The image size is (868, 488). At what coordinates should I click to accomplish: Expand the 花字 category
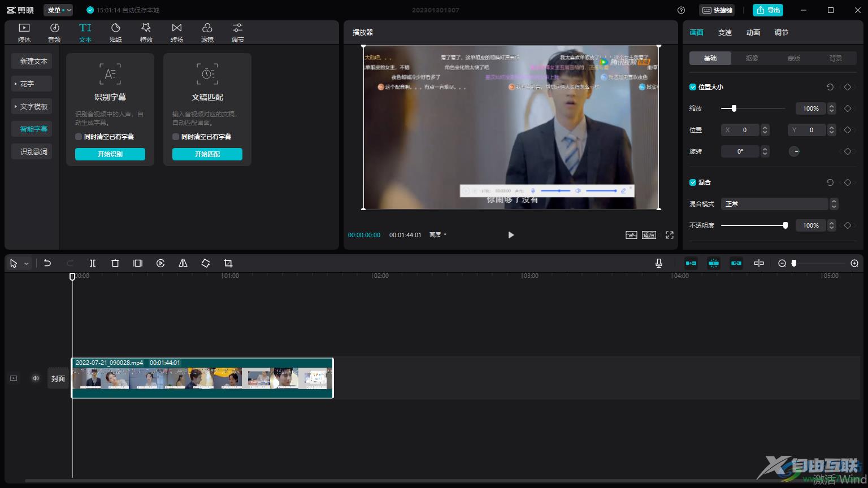(x=32, y=84)
